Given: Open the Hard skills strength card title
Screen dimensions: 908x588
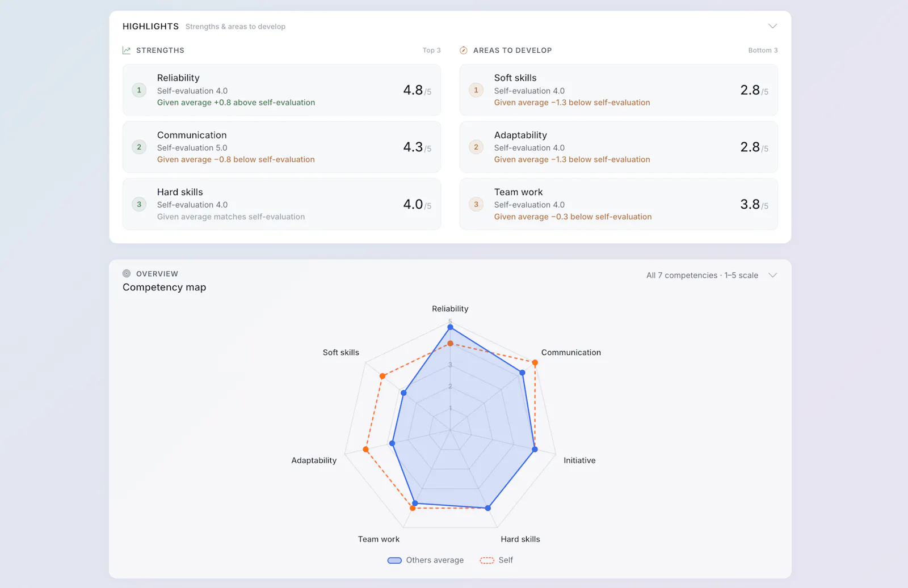Looking at the screenshot, I should pos(180,192).
